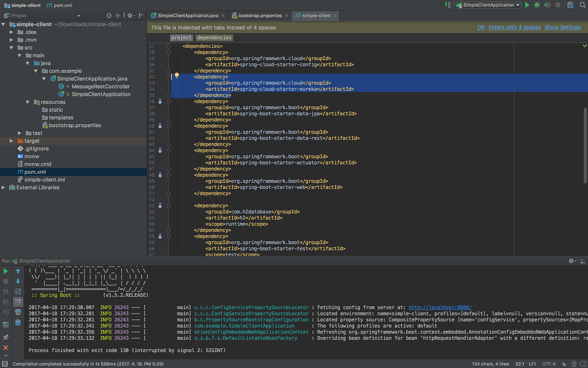Click the lightbulb intention icon in editor
The height and width of the screenshot is (368, 588).
tap(177, 76)
